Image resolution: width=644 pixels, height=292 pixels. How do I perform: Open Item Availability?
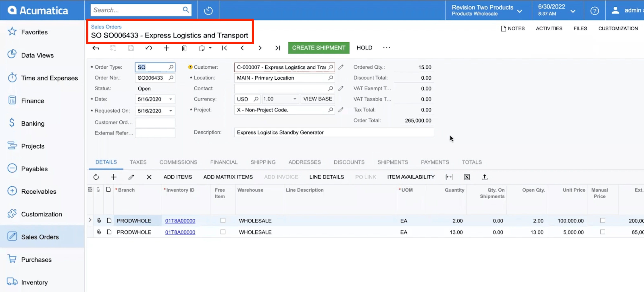click(411, 177)
